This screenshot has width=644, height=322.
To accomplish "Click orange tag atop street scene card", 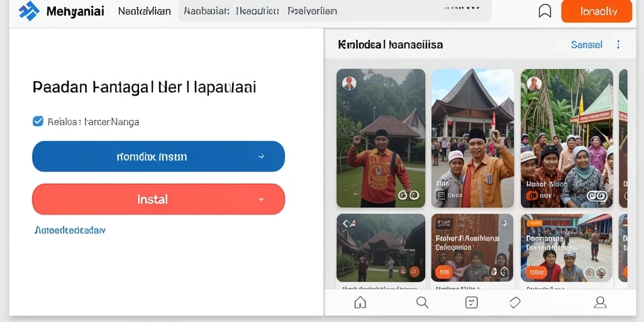I will point(535,223).
